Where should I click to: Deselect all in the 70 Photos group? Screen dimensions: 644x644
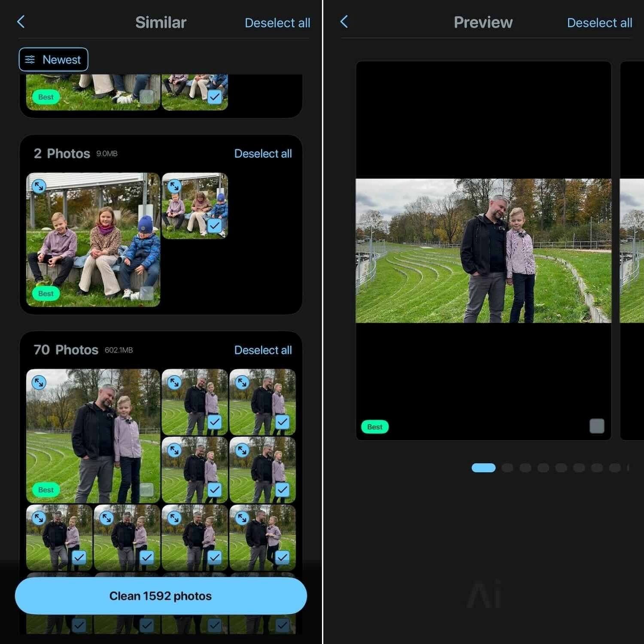pos(263,350)
